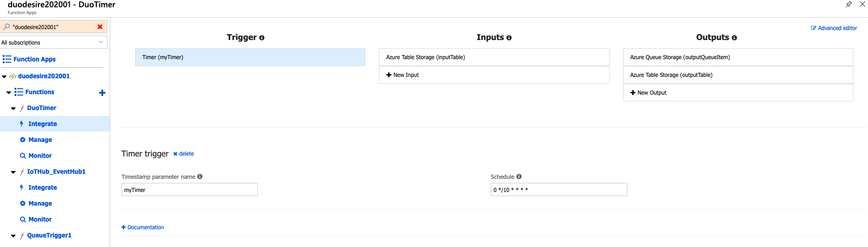Viewport: 868px width, 247px height.
Task: Add a New Input binding
Action: pos(403,75)
